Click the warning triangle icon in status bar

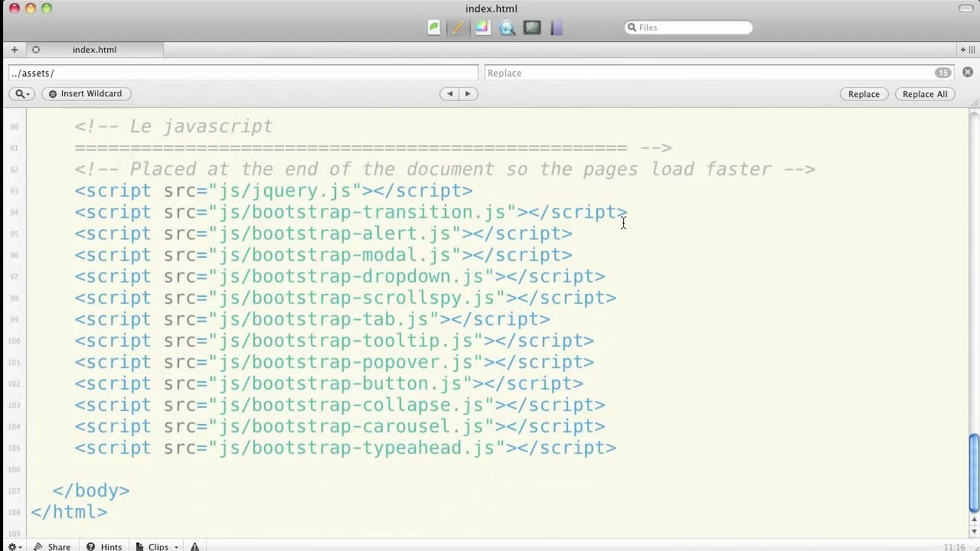(194, 546)
